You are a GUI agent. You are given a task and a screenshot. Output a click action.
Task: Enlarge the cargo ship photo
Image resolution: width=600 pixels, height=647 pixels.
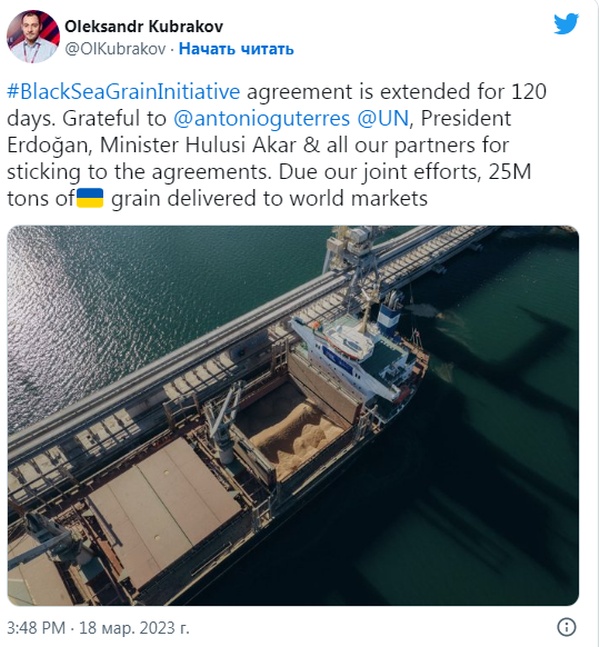[293, 416]
